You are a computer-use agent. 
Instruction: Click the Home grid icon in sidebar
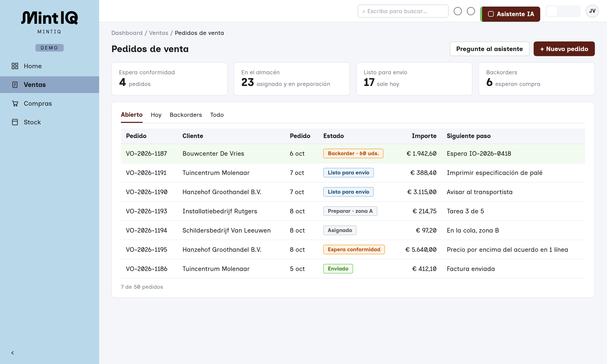[15, 66]
